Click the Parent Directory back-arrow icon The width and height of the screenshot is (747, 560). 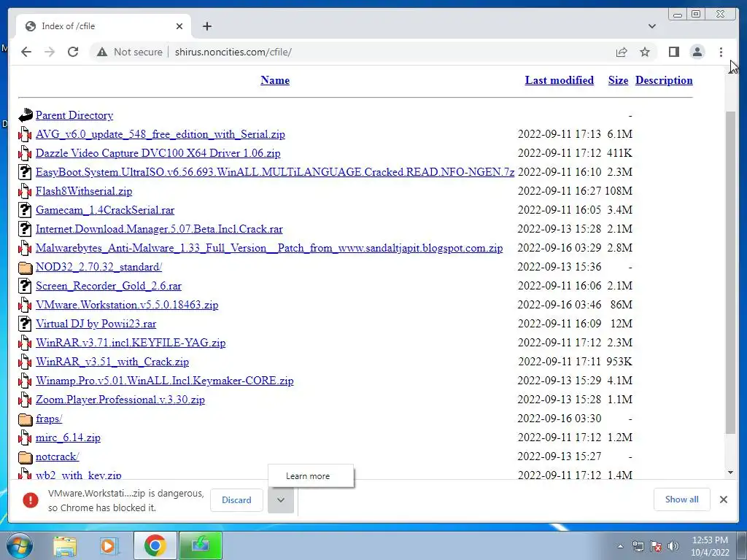(25, 115)
